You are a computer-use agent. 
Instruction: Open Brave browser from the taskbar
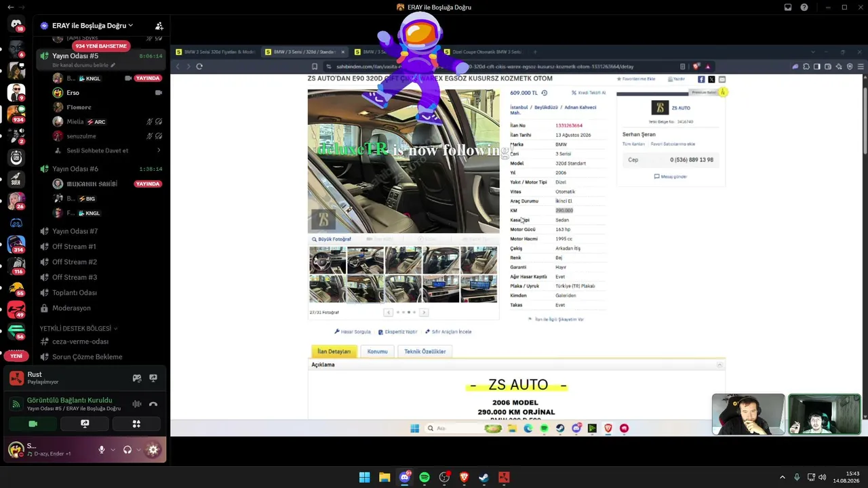click(x=464, y=477)
